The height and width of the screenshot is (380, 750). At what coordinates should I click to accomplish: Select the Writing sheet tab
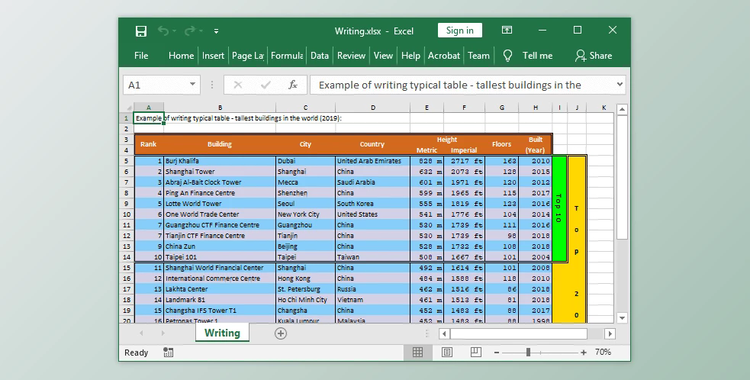point(222,333)
